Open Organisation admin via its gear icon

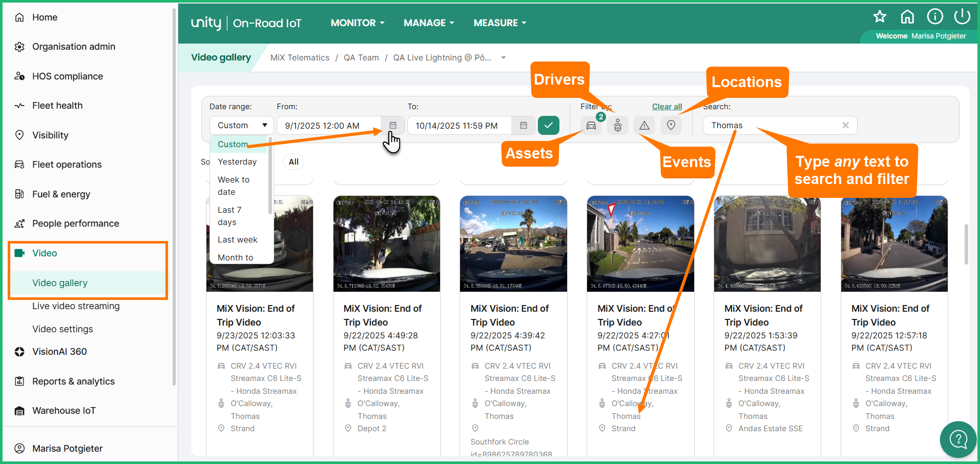click(x=19, y=47)
